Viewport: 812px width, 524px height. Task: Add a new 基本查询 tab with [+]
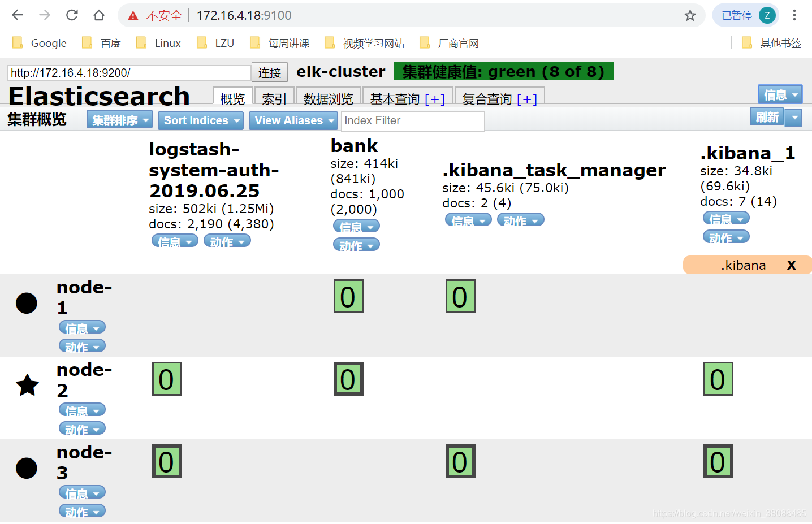(435, 99)
